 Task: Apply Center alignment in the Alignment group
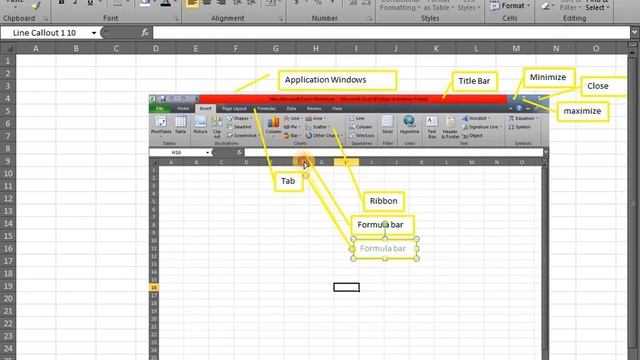[x=207, y=3]
